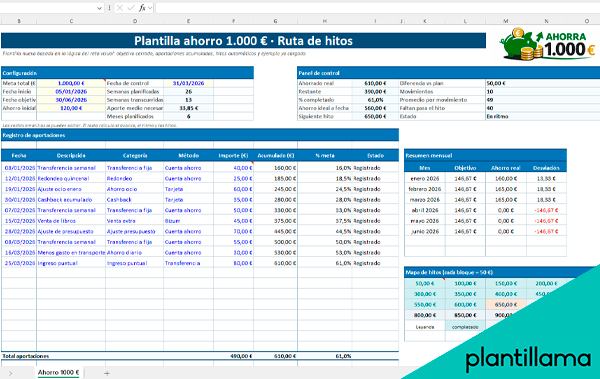Select the 'enero 2026' month cell
Image resolution: width=600 pixels, height=379 pixels.
(425, 179)
